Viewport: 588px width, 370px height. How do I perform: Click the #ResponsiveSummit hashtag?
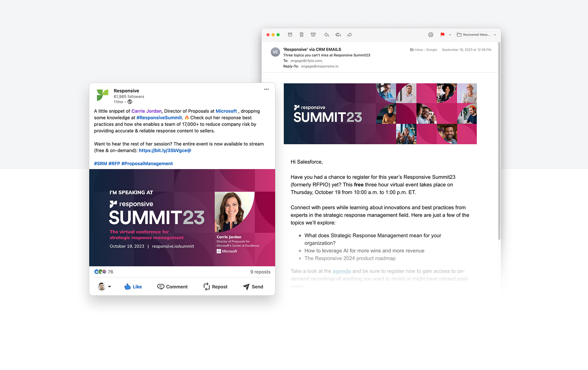click(x=159, y=118)
